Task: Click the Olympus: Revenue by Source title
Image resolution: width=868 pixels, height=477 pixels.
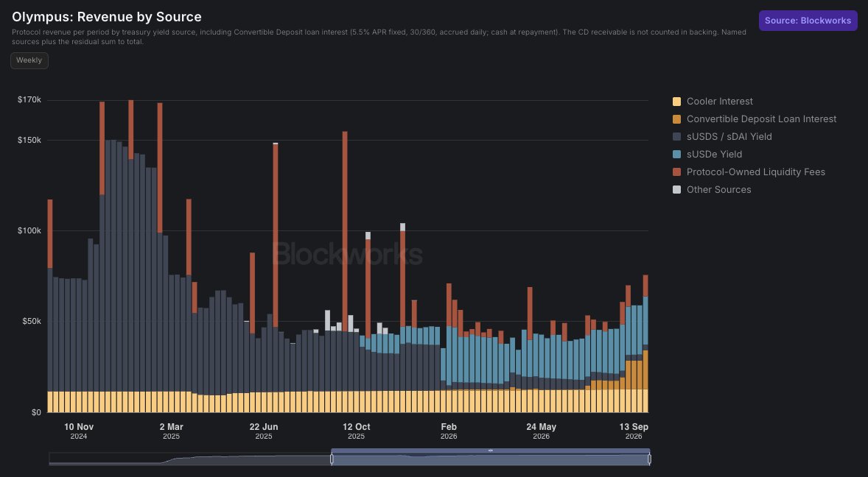Action: tap(106, 17)
